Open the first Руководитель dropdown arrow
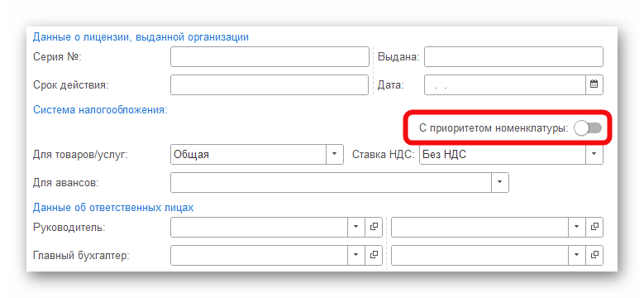 click(x=356, y=227)
